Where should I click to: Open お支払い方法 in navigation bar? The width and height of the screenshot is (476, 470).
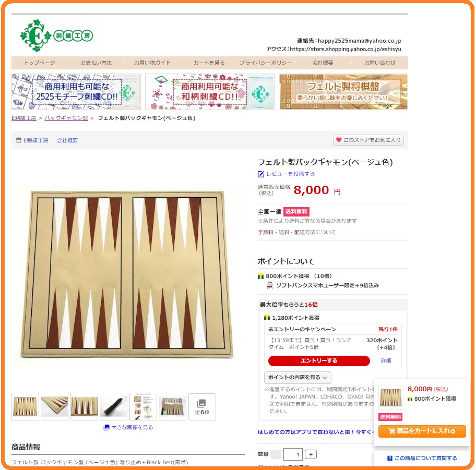[96, 63]
